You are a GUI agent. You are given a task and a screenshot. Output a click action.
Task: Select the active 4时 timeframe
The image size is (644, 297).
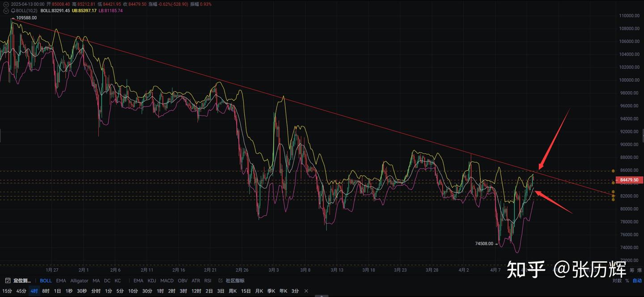[x=34, y=291]
